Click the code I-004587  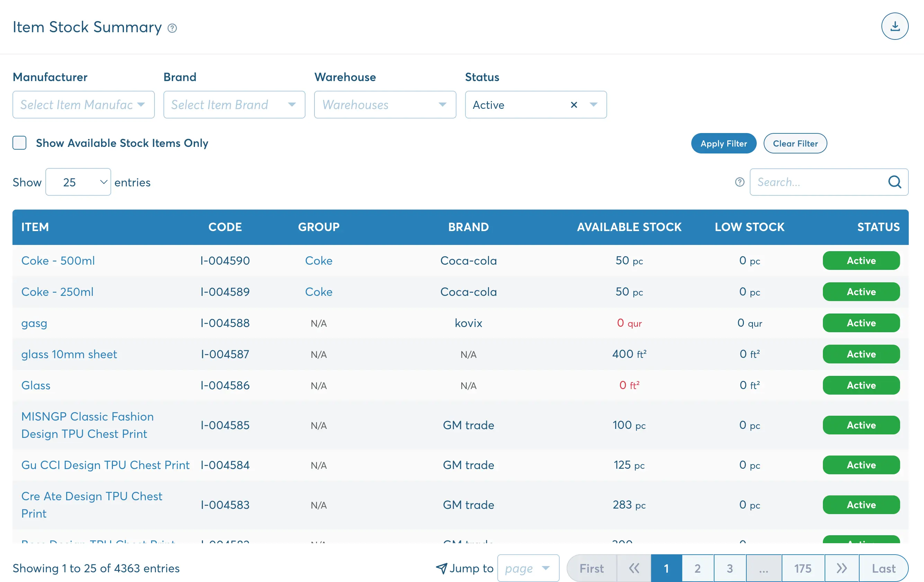pos(225,354)
